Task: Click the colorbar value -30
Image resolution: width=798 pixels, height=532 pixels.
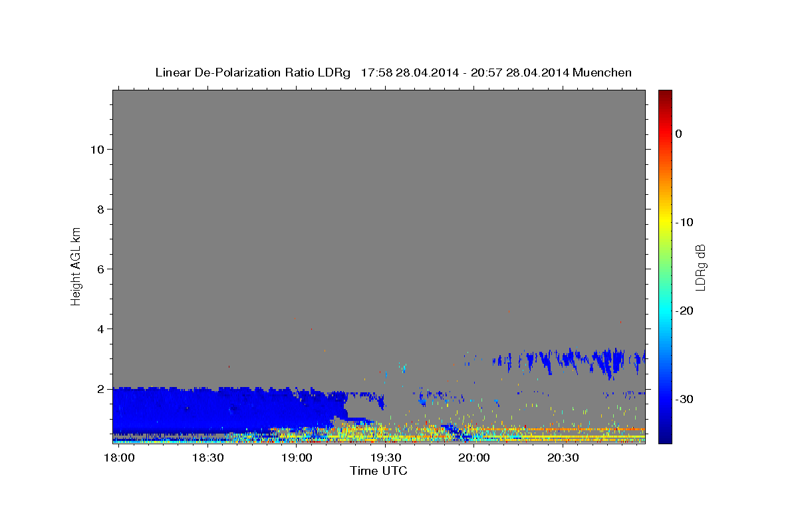Action: 684,399
